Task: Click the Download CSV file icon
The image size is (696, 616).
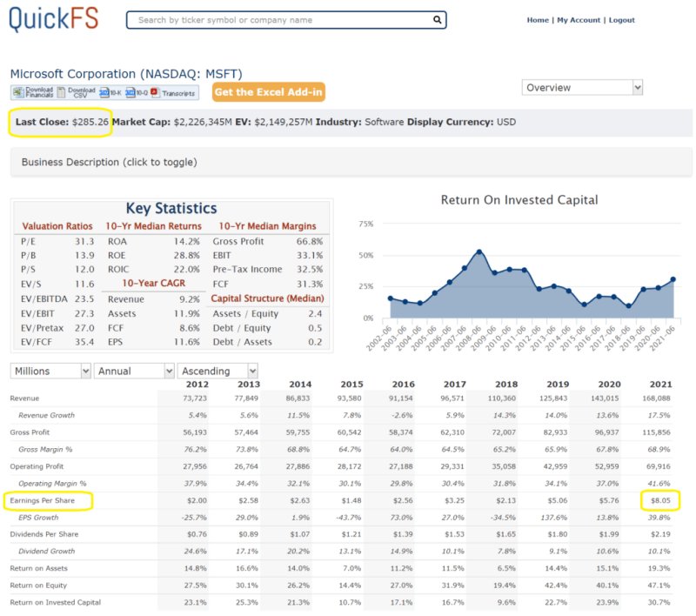Action: 61,92
